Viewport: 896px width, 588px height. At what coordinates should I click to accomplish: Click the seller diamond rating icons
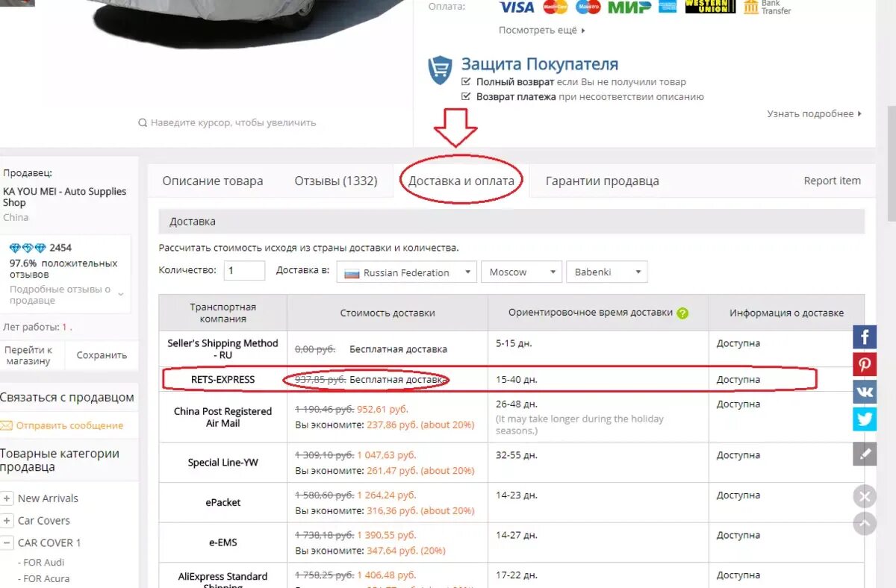28,248
